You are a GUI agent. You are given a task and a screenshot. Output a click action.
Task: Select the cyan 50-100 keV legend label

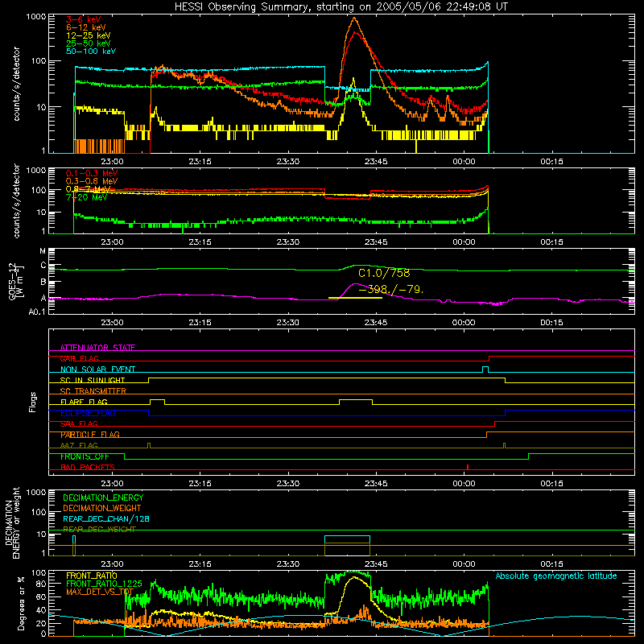pos(90,52)
